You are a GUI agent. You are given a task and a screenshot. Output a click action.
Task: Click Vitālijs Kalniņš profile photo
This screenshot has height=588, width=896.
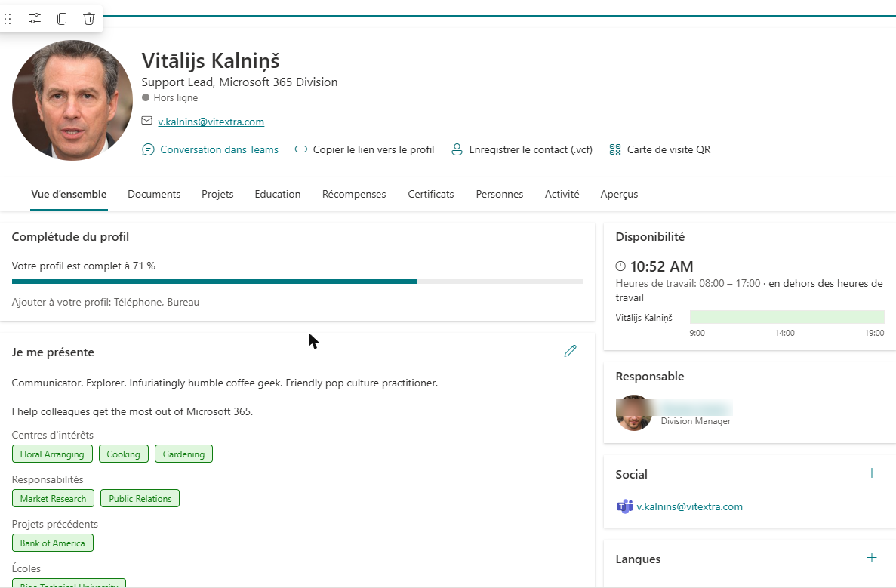72,100
